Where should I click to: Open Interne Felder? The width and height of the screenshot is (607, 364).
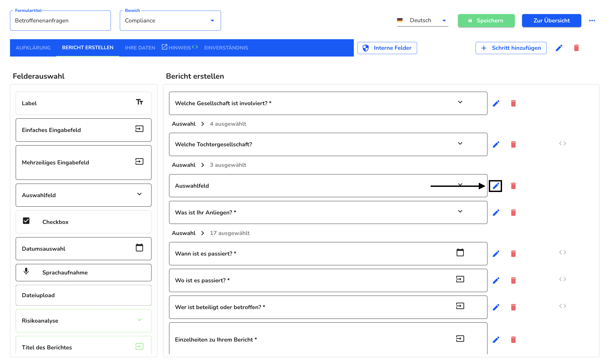tap(387, 48)
